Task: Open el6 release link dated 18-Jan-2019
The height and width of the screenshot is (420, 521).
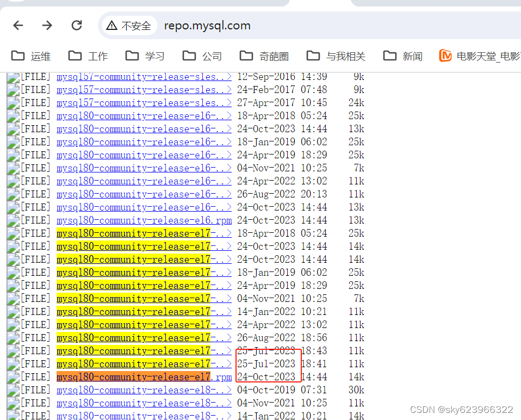Action: (144, 142)
